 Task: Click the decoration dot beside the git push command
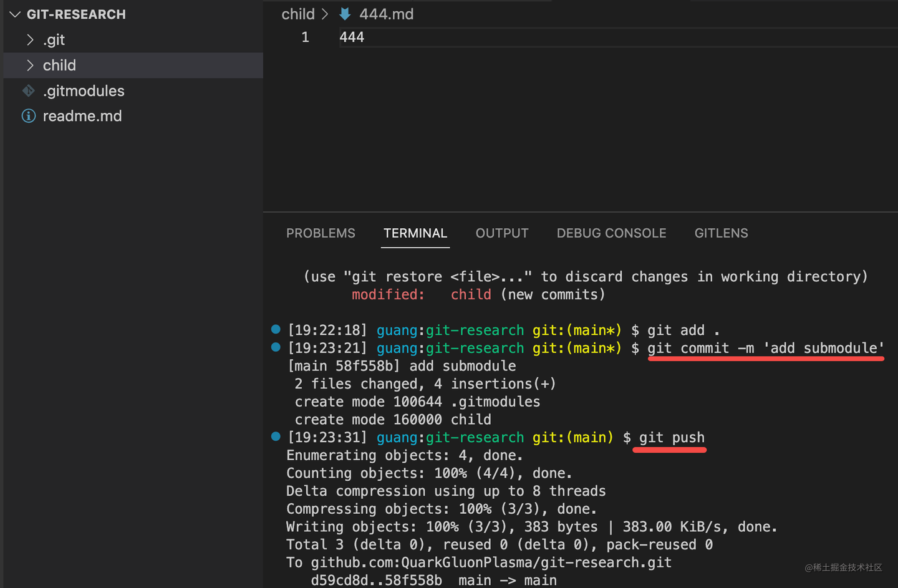tap(275, 436)
